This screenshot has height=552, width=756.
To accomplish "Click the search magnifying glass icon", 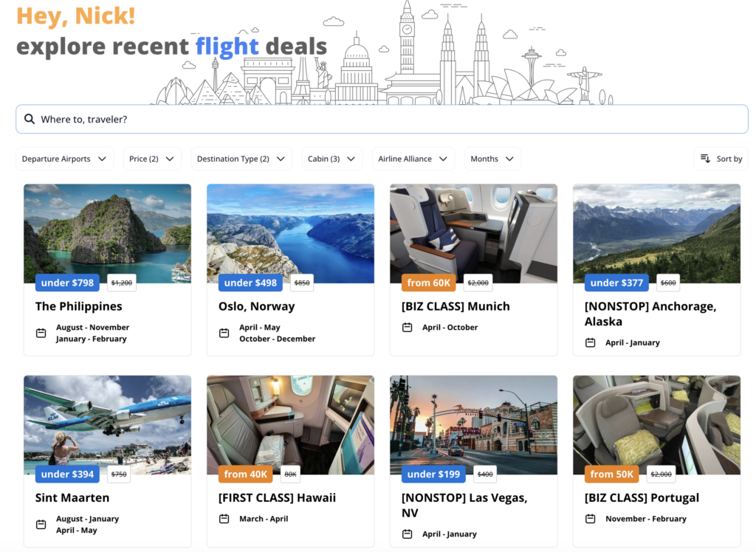I will pos(30,119).
